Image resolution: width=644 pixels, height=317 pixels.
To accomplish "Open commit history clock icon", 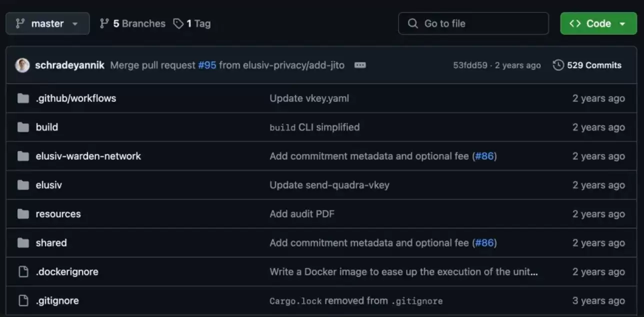I will (558, 65).
